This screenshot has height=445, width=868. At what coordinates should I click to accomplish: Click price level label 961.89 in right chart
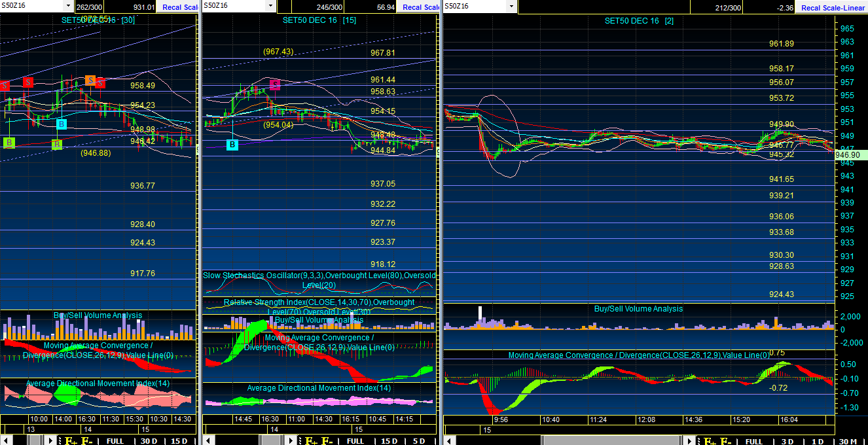point(782,44)
